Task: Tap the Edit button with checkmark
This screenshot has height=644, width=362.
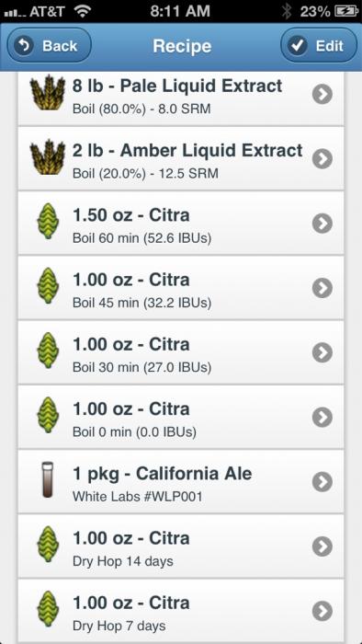Action: click(319, 46)
